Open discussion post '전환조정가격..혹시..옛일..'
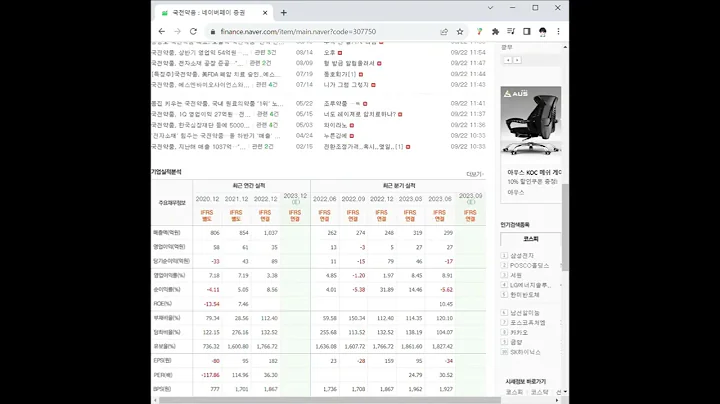 [x=363, y=147]
